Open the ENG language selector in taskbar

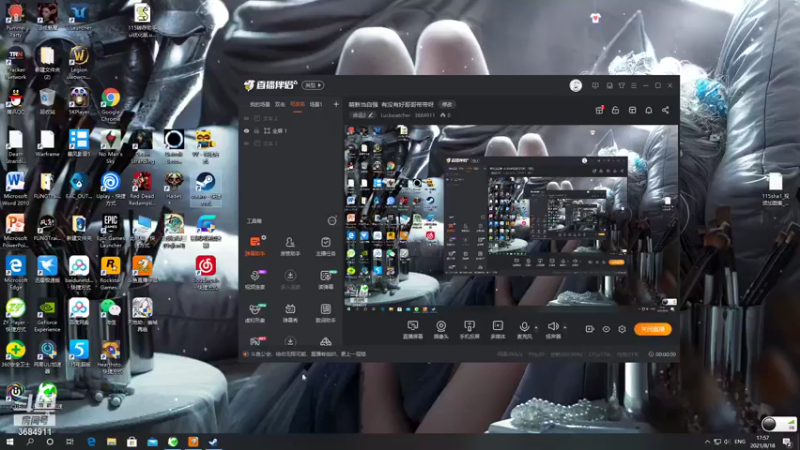pos(739,442)
